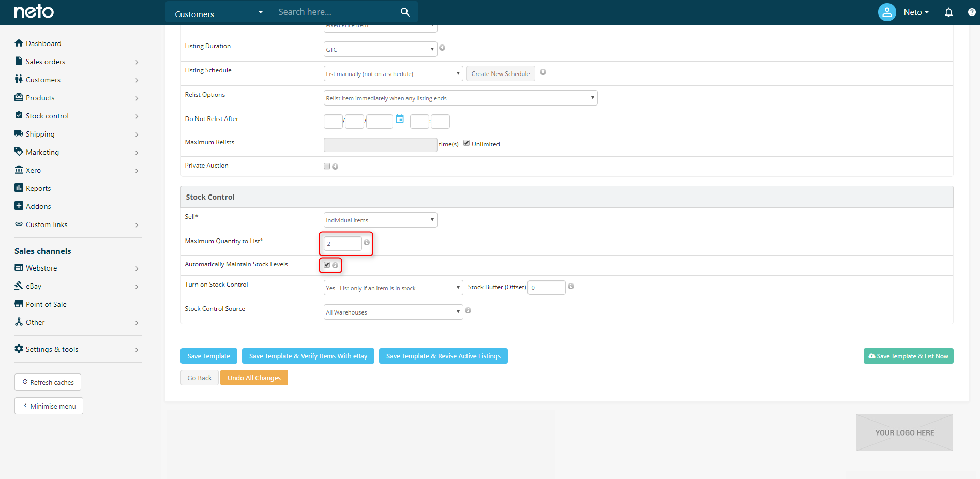Screen dimensions: 980x479
Task: Open the All Warehouses dropdown
Action: 394,312
